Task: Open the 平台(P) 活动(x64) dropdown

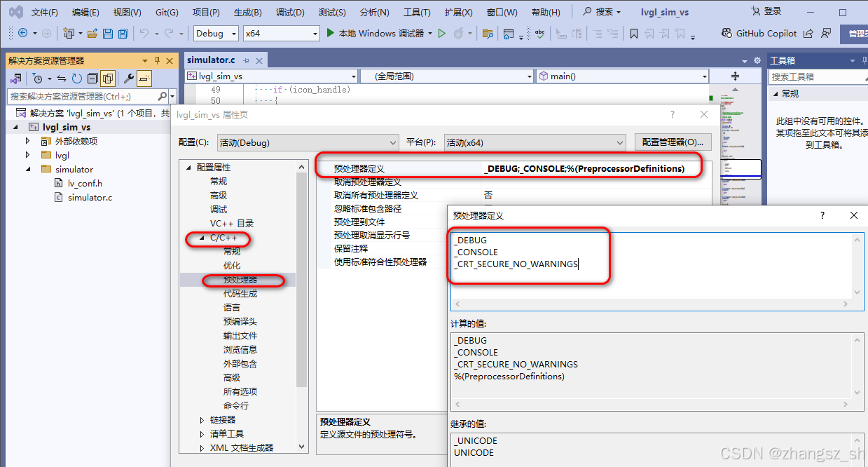Action: point(535,142)
